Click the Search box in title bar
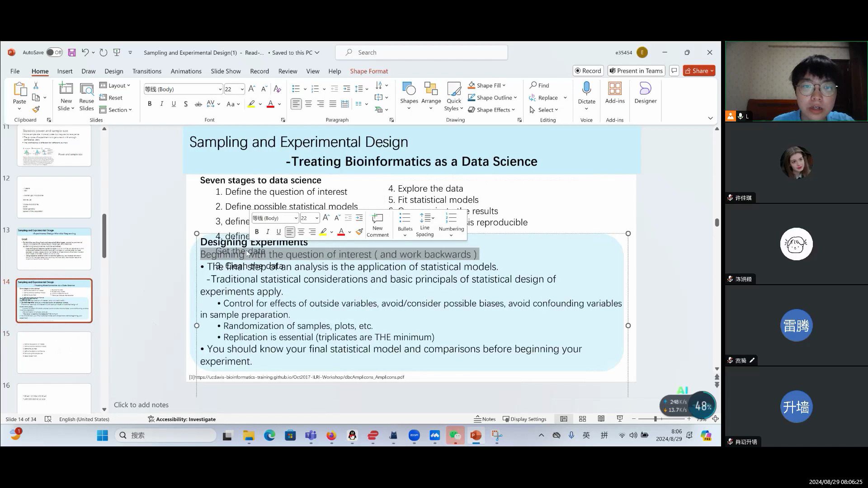868x488 pixels. pos(421,52)
